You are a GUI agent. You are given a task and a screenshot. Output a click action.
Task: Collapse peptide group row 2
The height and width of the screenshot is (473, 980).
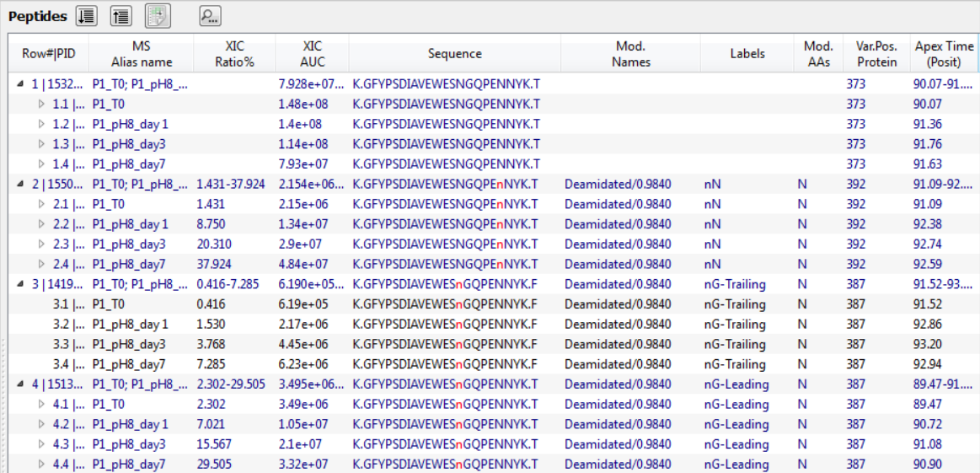[x=20, y=184]
